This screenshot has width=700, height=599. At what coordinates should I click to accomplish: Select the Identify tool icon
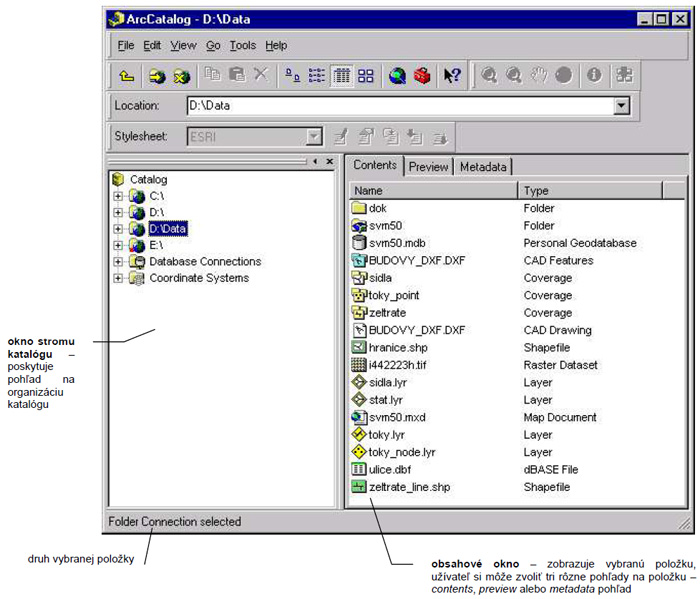pos(594,75)
